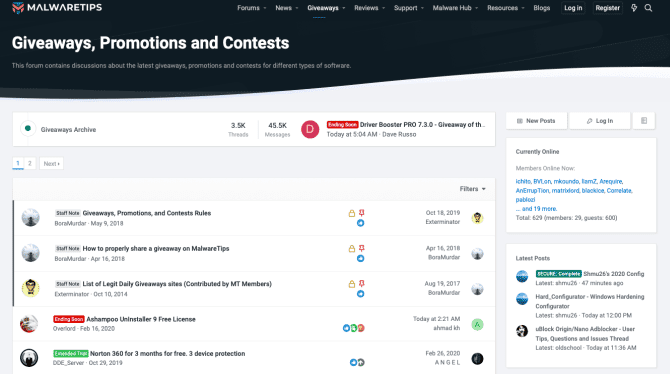Open Ashampoo UnInstaller 9 Free License thread
This screenshot has width=670, height=374.
click(x=141, y=319)
